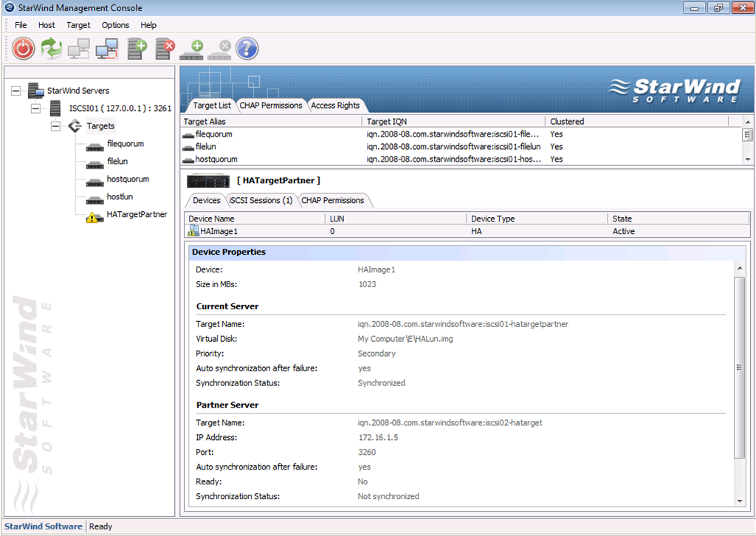Select the Targets node in tree
756x536 pixels.
[100, 126]
